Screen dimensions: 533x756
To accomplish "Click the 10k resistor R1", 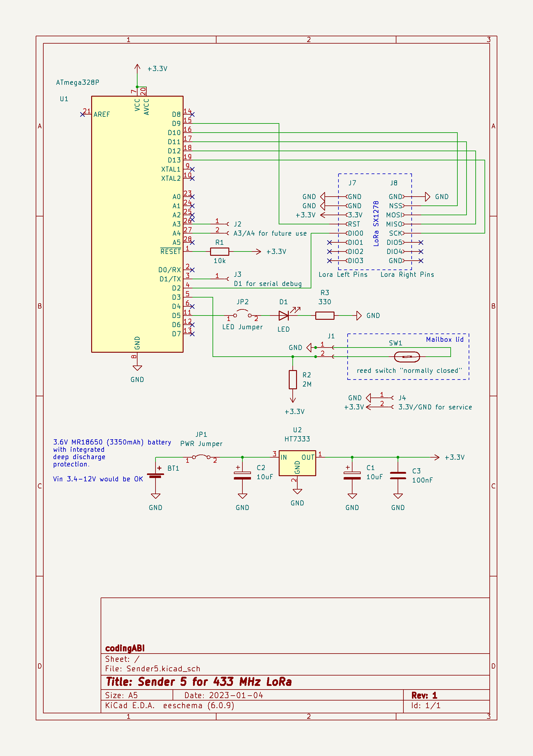I will (x=220, y=252).
